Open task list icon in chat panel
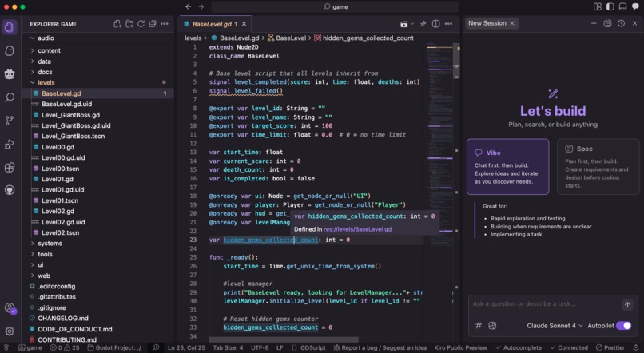644x353 pixels. click(x=607, y=23)
